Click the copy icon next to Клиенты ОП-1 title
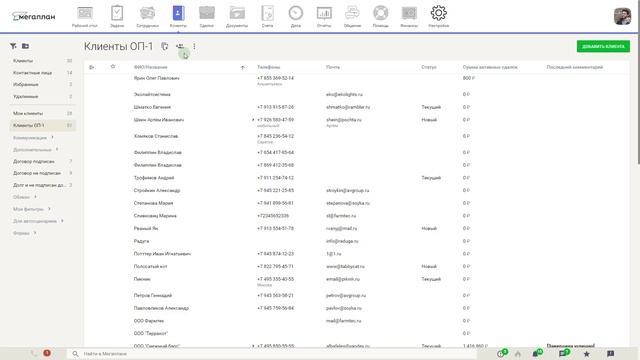The width and height of the screenshot is (640, 360). [164, 47]
